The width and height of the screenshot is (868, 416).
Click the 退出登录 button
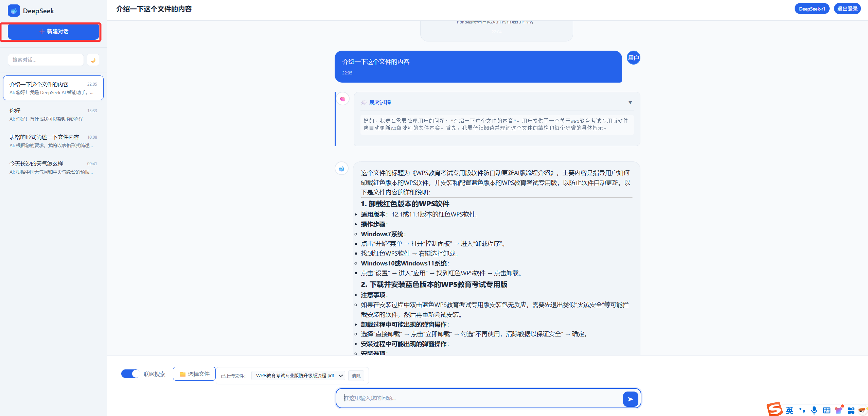point(847,9)
